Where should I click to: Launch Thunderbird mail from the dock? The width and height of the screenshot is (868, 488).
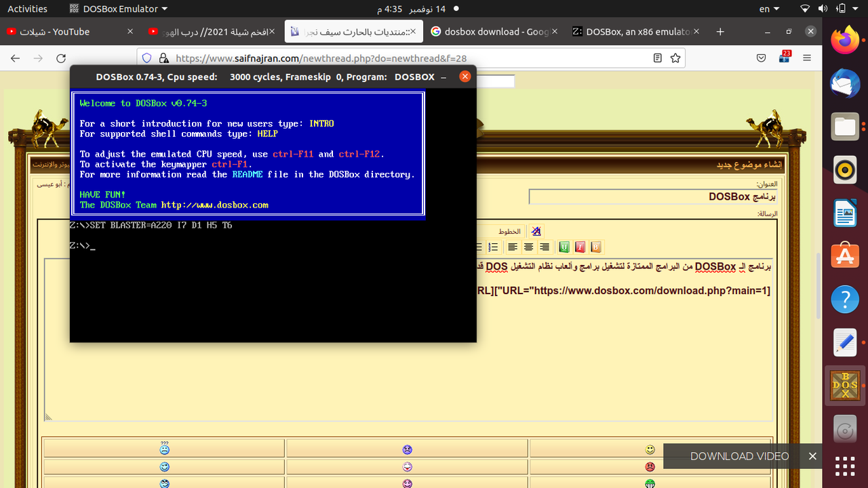[x=845, y=84]
